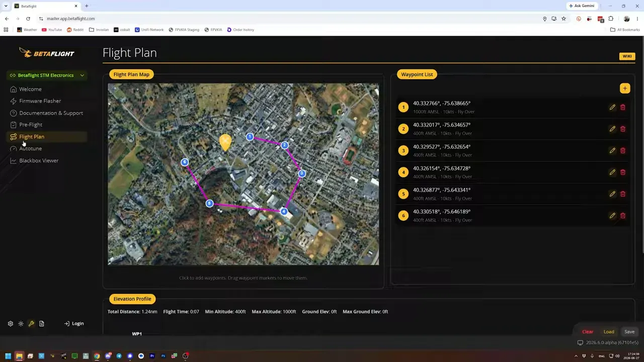The height and width of the screenshot is (362, 644).
Task: Open Windows Start menu
Action: click(x=8, y=356)
